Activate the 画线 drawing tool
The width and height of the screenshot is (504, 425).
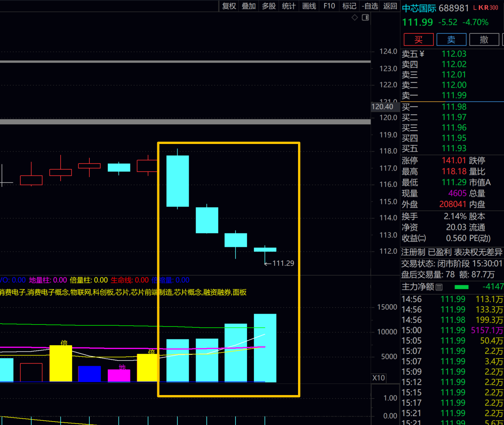click(309, 6)
